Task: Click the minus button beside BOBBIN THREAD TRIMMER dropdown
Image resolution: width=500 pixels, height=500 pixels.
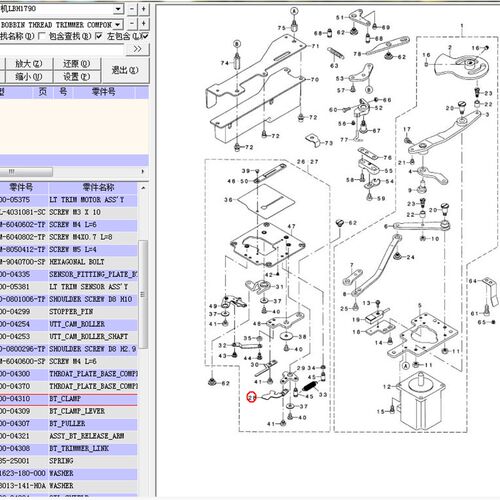Action: click(x=132, y=24)
